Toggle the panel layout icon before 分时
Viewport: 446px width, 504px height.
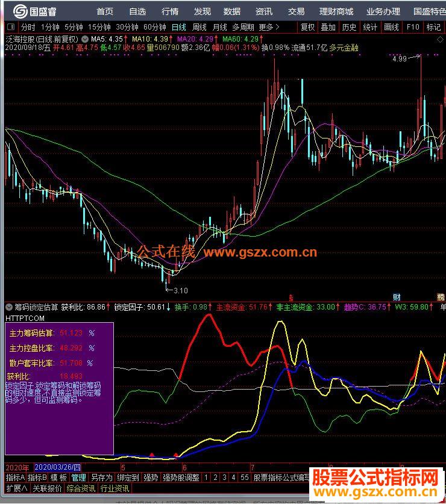11,27
